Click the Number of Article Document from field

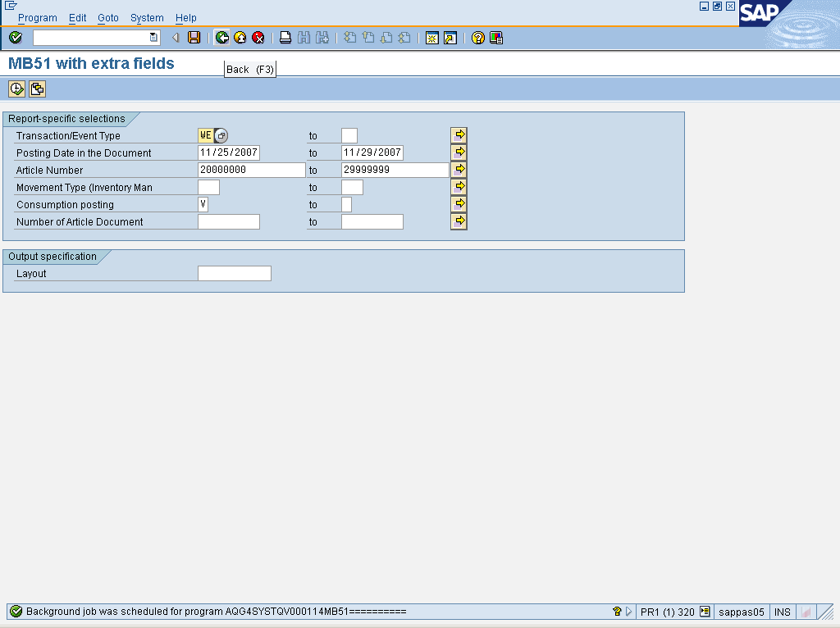pyautogui.click(x=229, y=221)
